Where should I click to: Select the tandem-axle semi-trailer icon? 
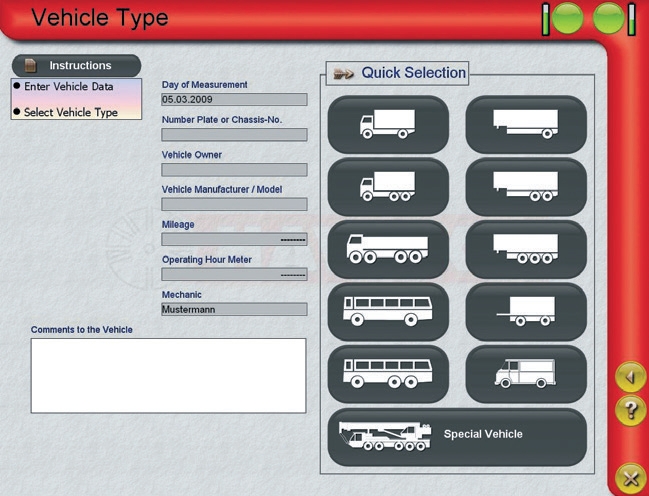526,186
